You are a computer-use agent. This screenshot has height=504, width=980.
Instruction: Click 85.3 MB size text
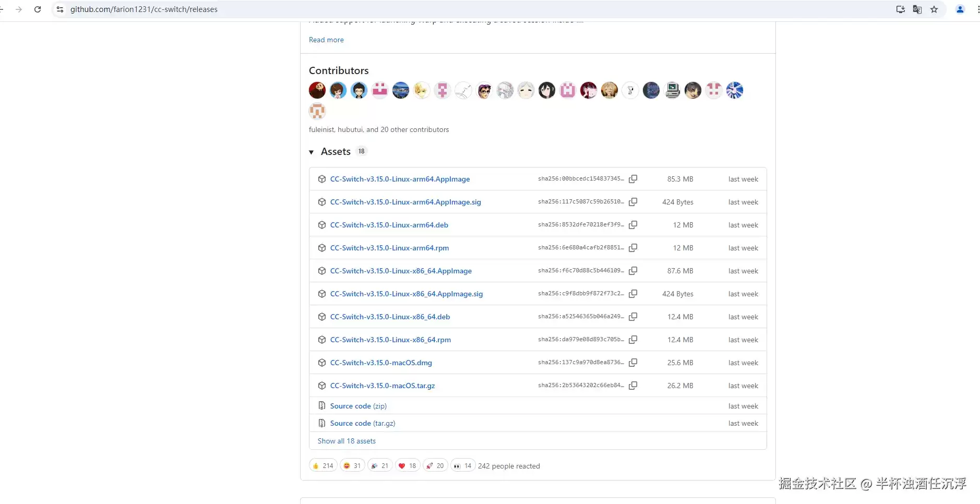click(680, 179)
